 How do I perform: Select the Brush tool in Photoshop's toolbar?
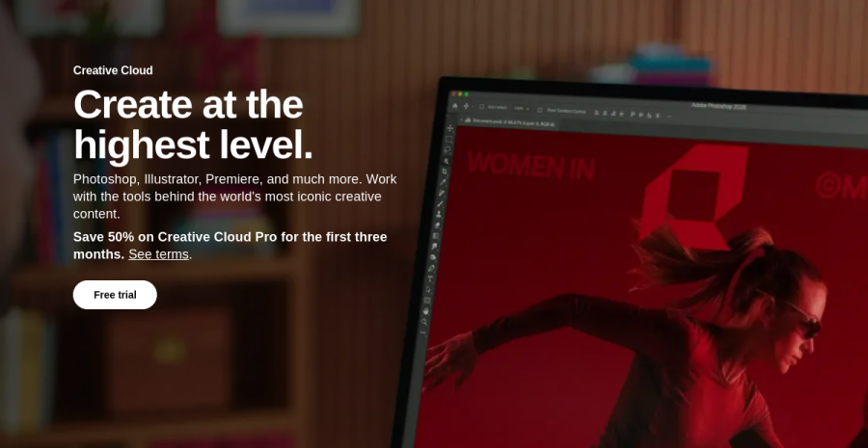[440, 203]
